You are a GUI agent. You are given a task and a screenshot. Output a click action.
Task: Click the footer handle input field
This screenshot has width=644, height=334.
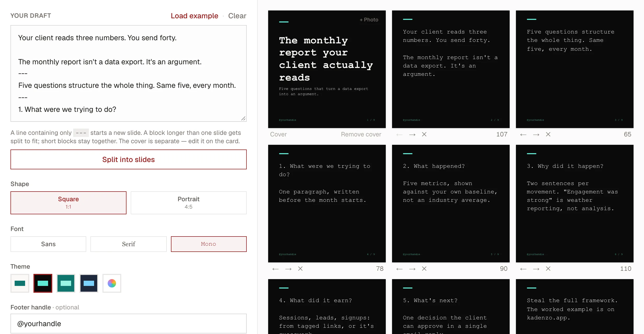point(129,324)
